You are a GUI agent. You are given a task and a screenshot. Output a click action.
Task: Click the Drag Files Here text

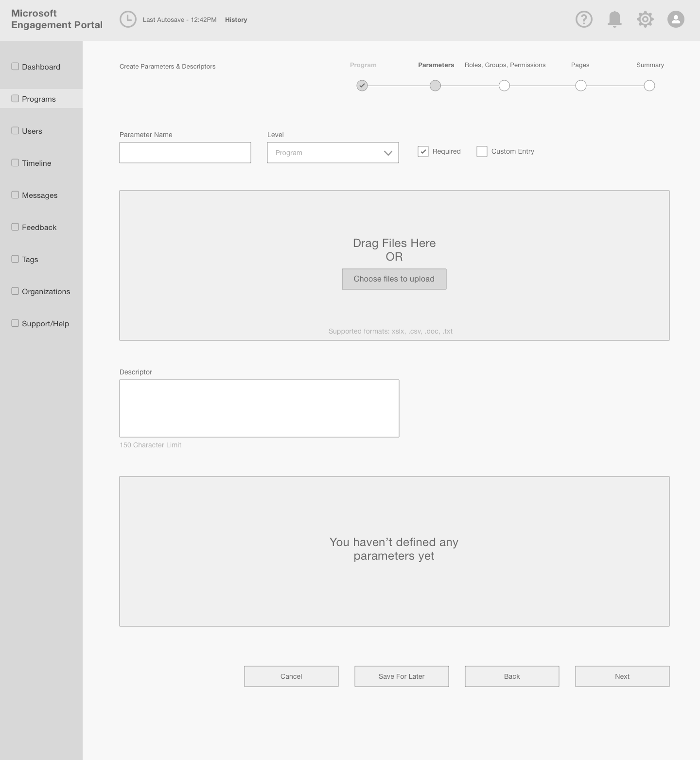click(x=394, y=243)
